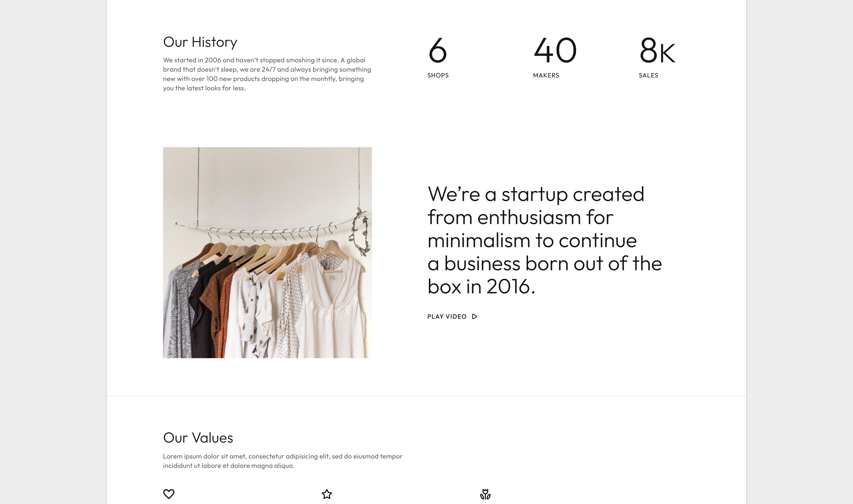The image size is (853, 504).
Task: Click the star icon under Our Values
Action: click(x=327, y=494)
